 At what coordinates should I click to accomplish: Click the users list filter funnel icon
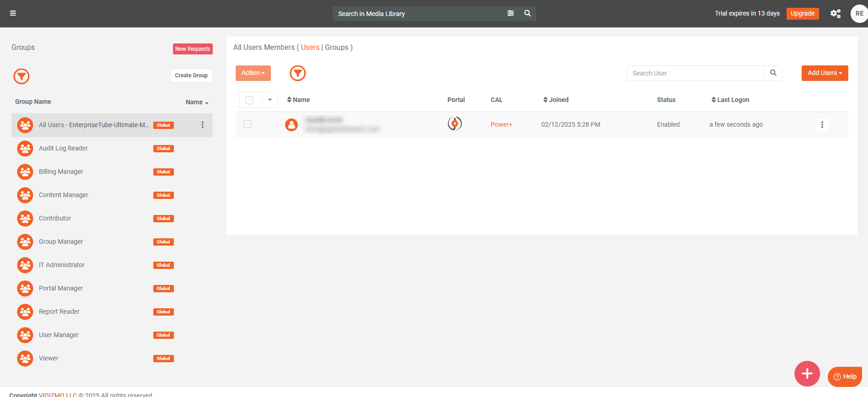[x=298, y=73]
